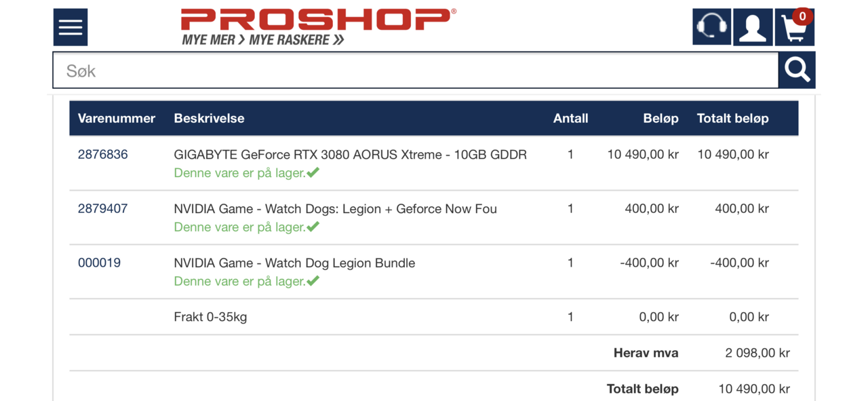Click the cart item count badge
The width and height of the screenshot is (868, 401).
[x=803, y=16]
